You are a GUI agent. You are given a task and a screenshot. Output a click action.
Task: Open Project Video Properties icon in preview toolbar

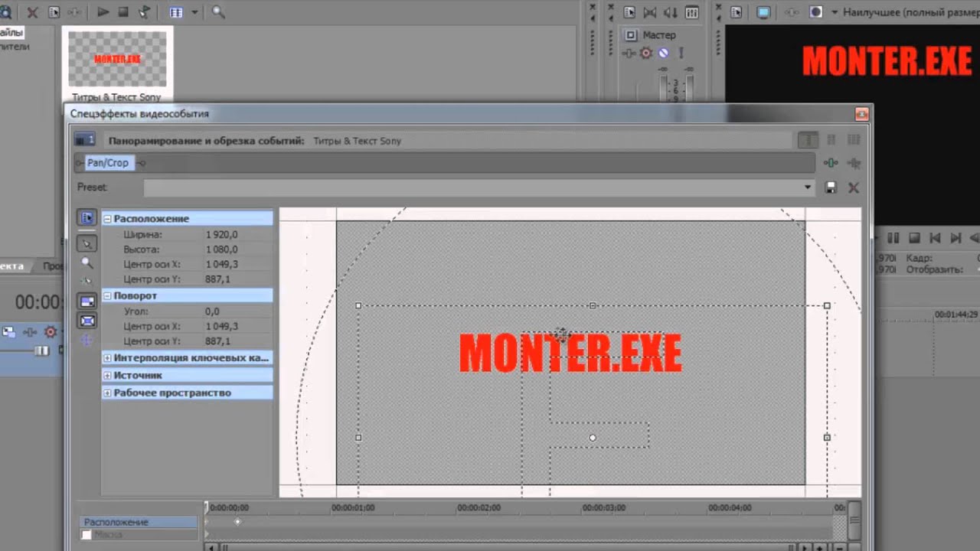point(737,12)
